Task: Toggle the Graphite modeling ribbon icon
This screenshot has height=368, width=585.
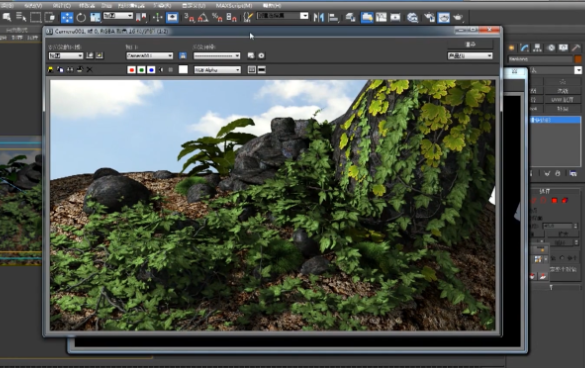Action: coord(367,17)
